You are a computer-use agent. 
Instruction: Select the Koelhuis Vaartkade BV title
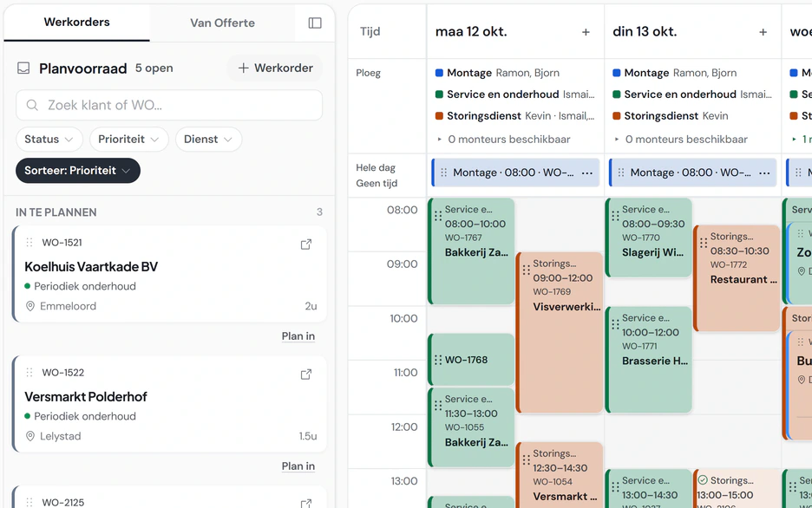91,267
